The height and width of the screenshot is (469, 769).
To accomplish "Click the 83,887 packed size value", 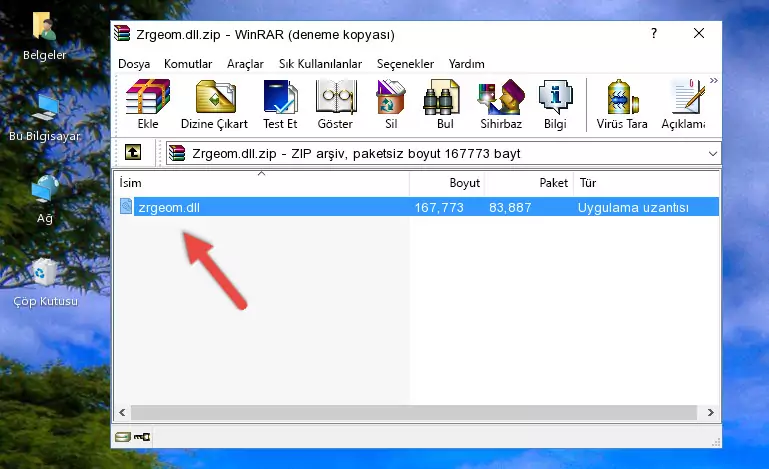I will click(510, 208).
